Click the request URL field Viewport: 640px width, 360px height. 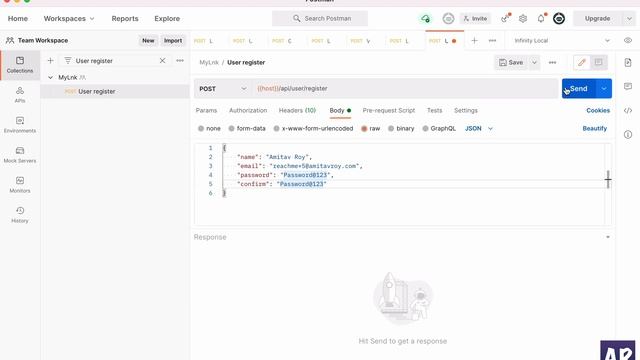pyautogui.click(x=405, y=89)
